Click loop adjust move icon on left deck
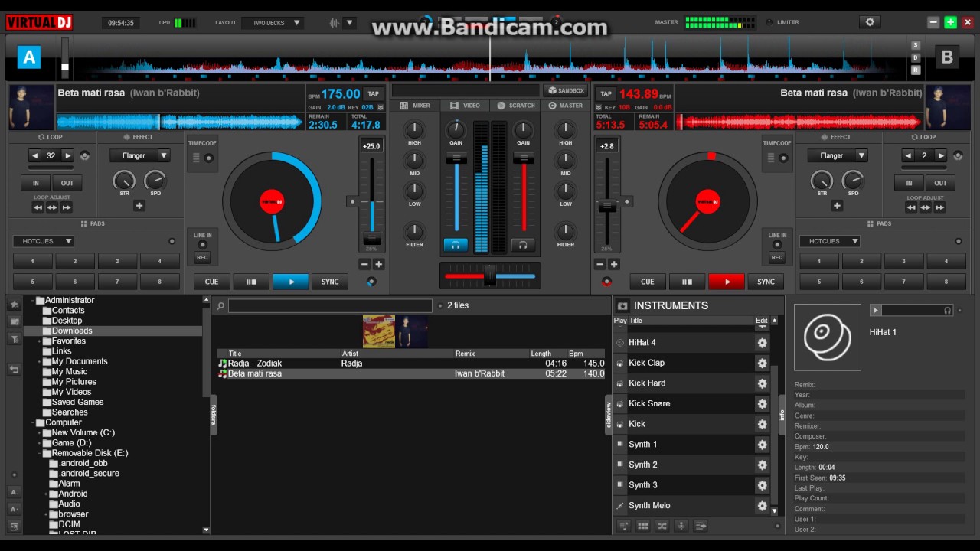Screen dimensions: 980x551 tap(52, 207)
